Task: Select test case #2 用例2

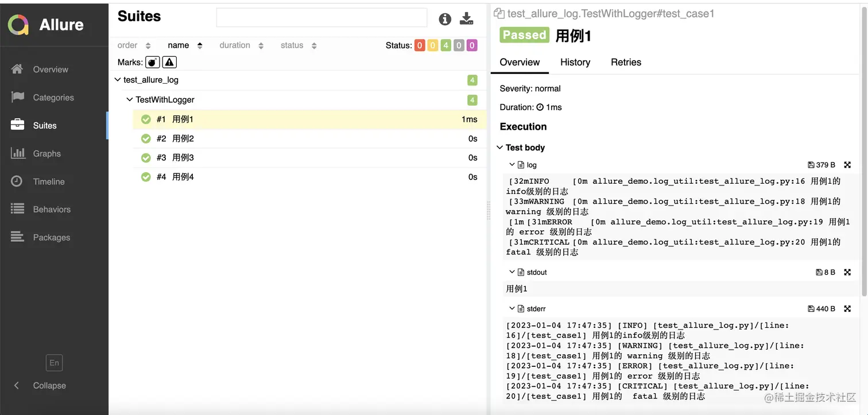Action: pos(309,138)
